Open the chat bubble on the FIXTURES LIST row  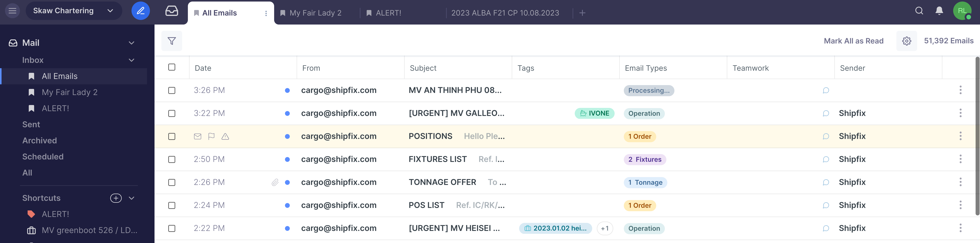pyautogui.click(x=825, y=159)
